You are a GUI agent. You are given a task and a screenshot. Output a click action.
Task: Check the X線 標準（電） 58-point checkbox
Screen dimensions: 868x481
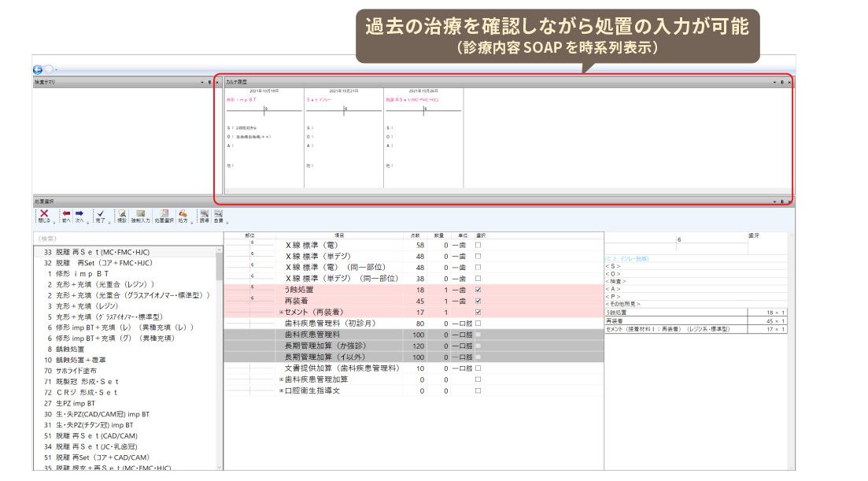pyautogui.click(x=478, y=246)
